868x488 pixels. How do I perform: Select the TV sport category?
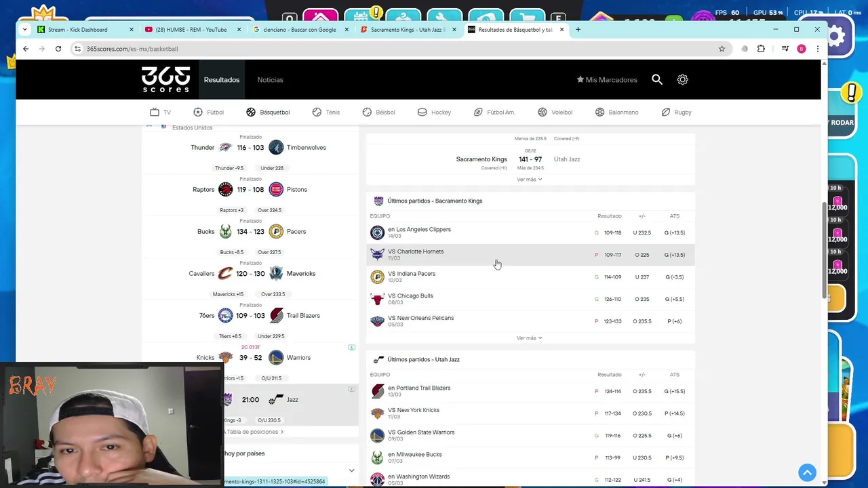161,112
